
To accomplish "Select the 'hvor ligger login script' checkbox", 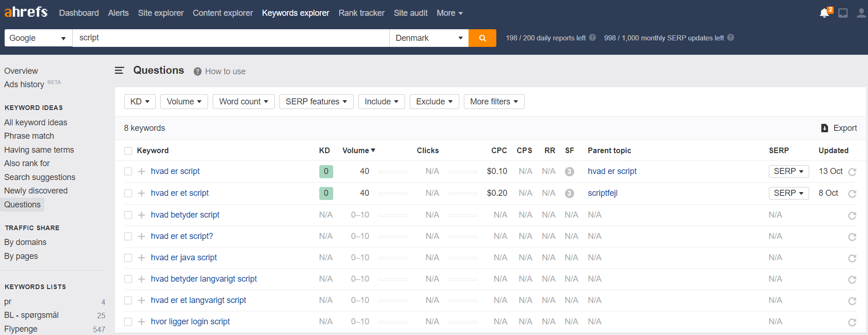I will (128, 322).
